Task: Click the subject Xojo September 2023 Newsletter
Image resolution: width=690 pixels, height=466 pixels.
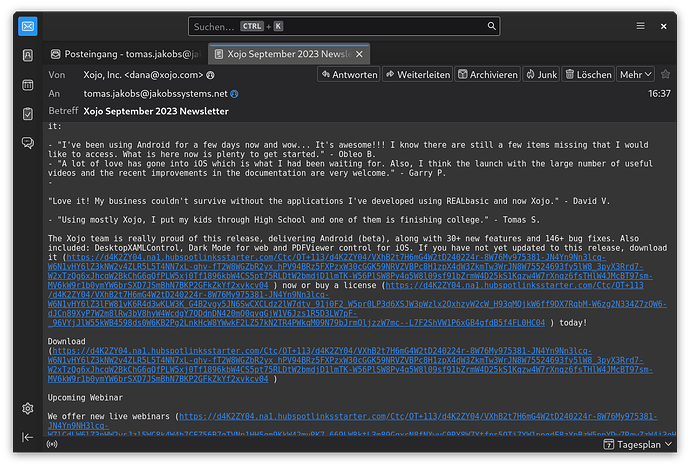Action: (x=156, y=111)
